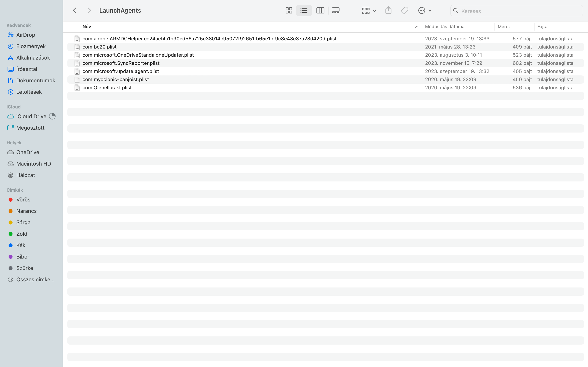Select com.microsoft.SyncReporter.plist file
Screen dimensions: 588x367
[121, 63]
